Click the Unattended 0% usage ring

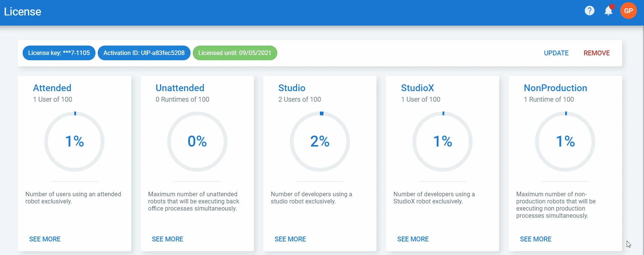click(x=197, y=142)
